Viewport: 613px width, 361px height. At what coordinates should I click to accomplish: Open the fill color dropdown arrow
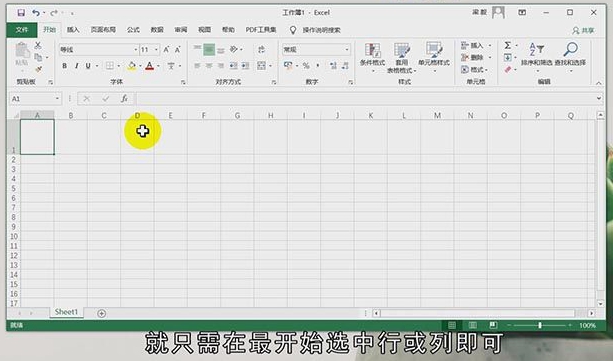pos(140,66)
